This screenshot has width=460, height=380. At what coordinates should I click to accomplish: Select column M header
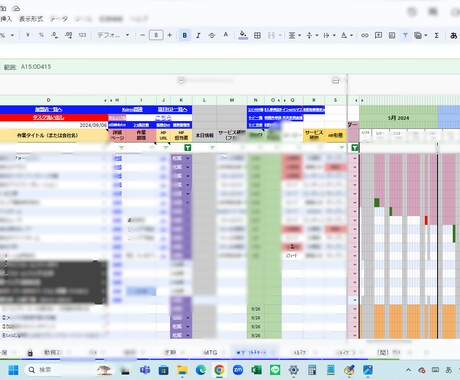click(232, 100)
